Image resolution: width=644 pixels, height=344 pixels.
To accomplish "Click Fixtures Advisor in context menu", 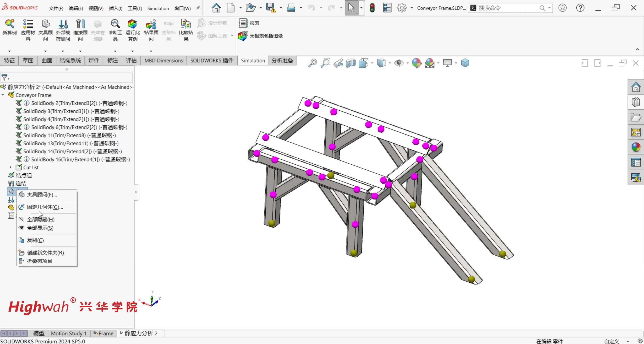I will click(42, 195).
